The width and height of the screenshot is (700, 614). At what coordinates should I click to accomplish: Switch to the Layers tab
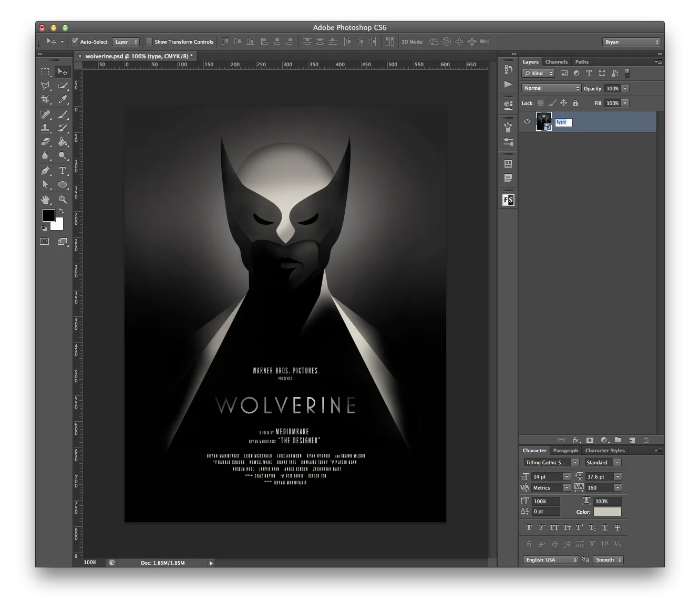pyautogui.click(x=530, y=62)
